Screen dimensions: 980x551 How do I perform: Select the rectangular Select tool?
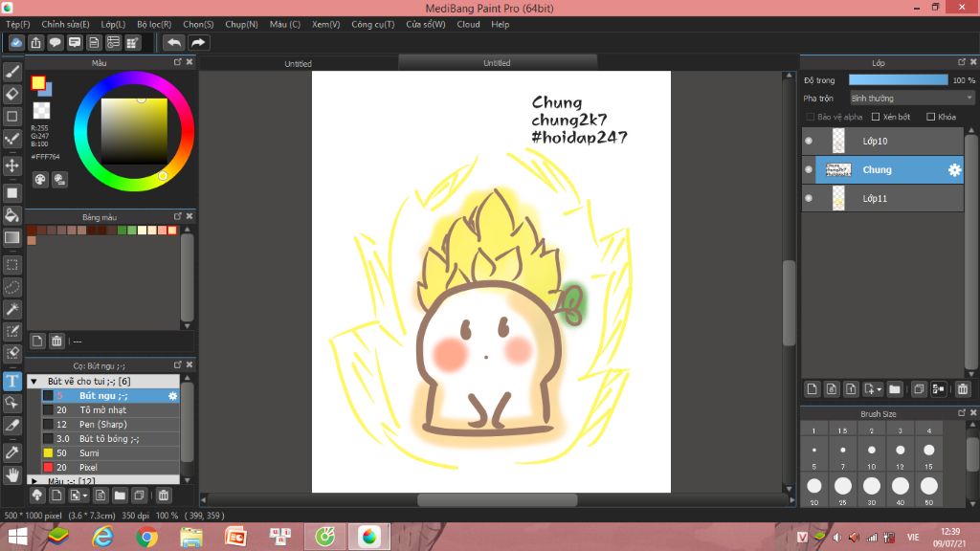tap(11, 265)
